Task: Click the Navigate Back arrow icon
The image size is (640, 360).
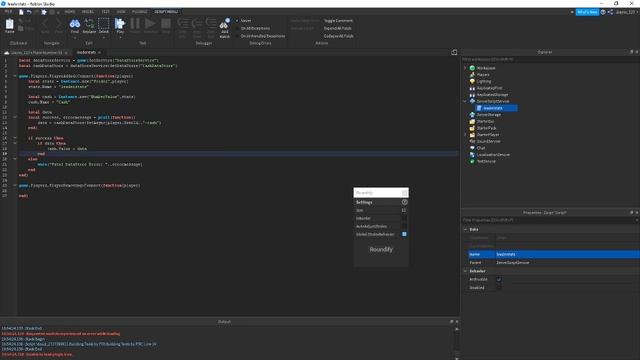Action: [x=45, y=24]
